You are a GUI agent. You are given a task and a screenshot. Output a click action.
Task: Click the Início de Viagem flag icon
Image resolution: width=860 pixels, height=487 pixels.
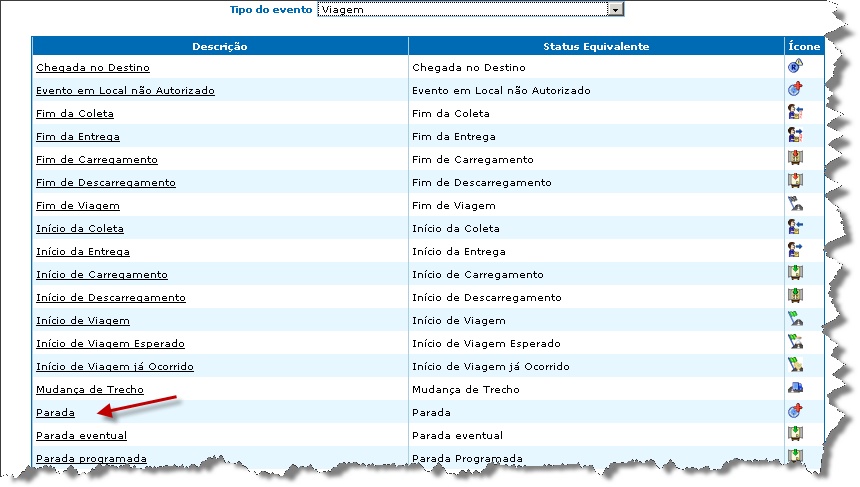click(x=795, y=319)
